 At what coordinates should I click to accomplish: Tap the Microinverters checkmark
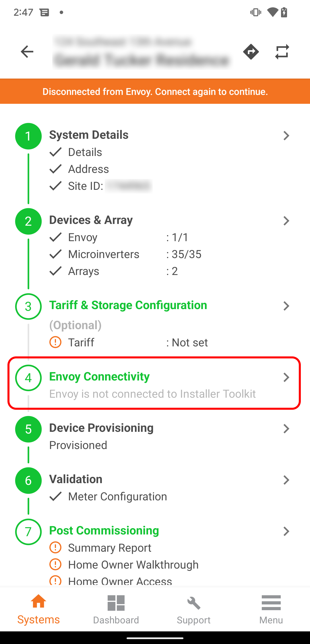coord(55,254)
